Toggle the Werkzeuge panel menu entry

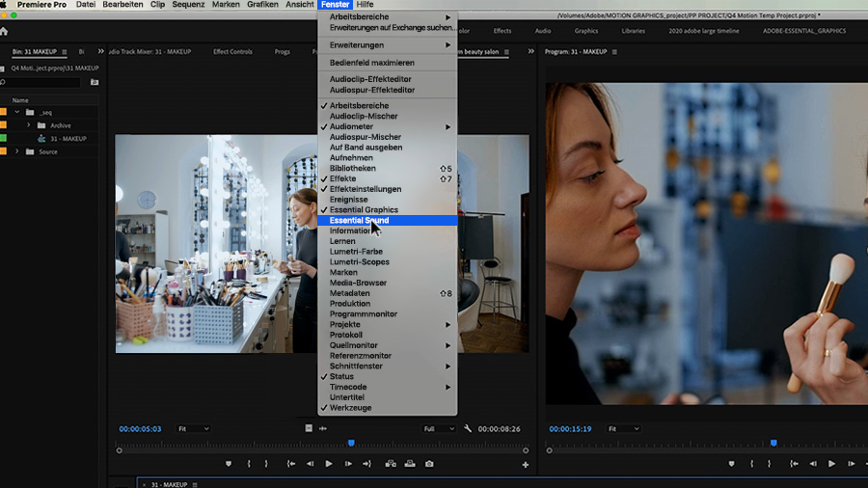coord(350,408)
